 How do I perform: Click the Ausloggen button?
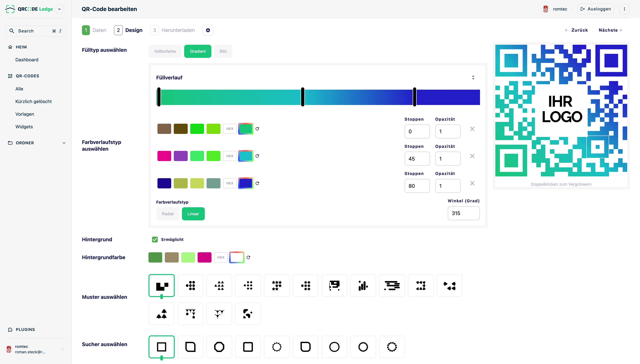pyautogui.click(x=596, y=9)
